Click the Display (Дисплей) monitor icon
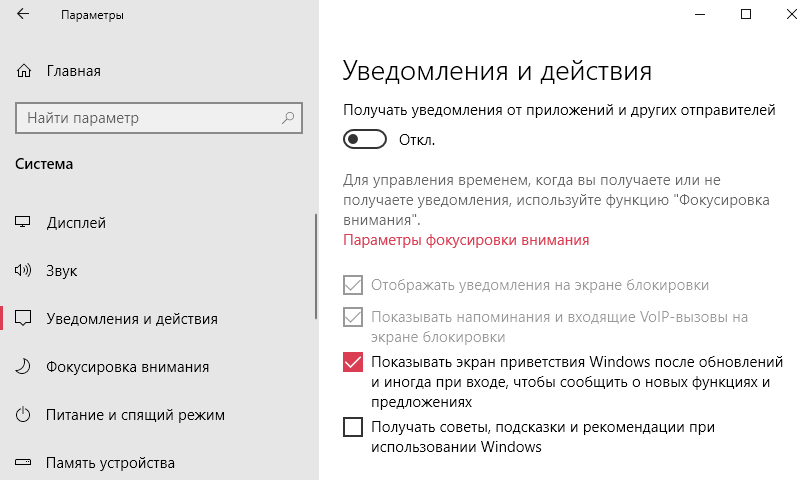 pyautogui.click(x=24, y=223)
